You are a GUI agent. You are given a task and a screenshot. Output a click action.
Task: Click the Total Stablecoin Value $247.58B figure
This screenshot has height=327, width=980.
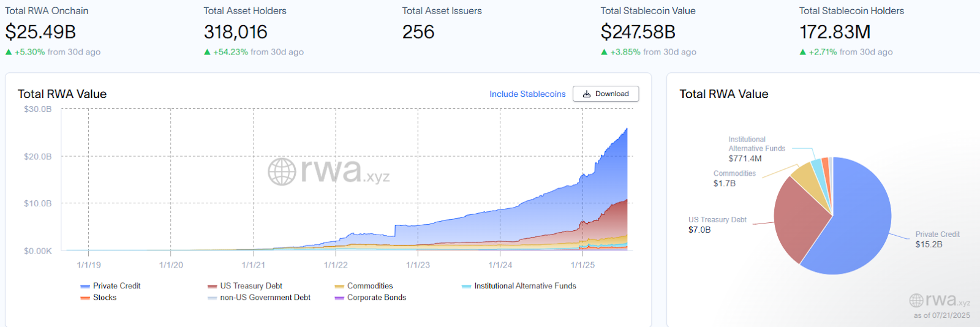point(638,32)
